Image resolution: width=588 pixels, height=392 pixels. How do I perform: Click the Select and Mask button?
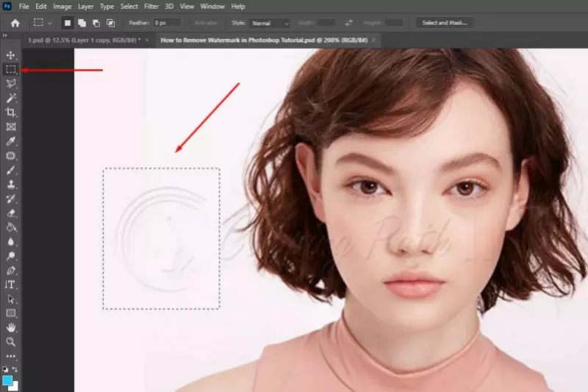tap(445, 23)
